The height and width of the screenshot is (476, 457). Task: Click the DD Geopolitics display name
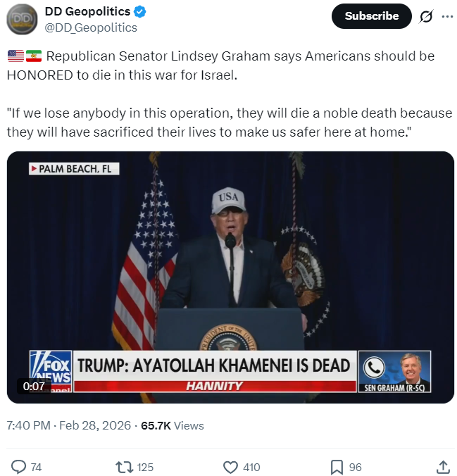coord(87,12)
